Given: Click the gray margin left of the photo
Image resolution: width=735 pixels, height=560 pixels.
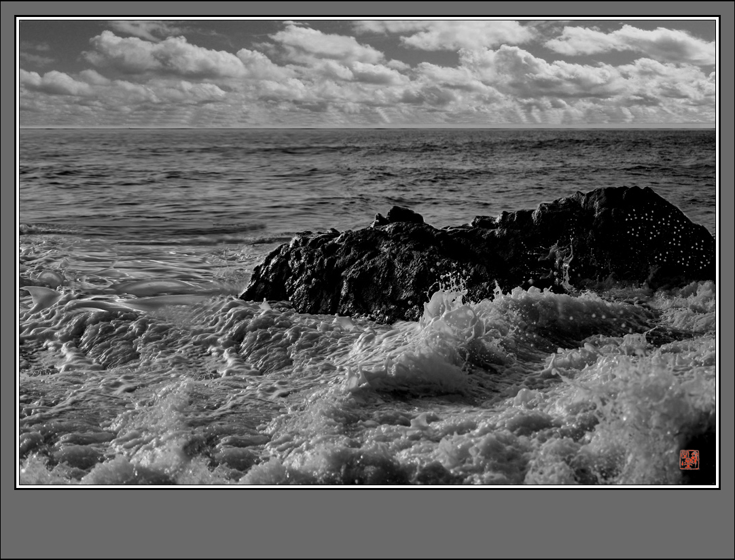Looking at the screenshot, I should pos(7,272).
